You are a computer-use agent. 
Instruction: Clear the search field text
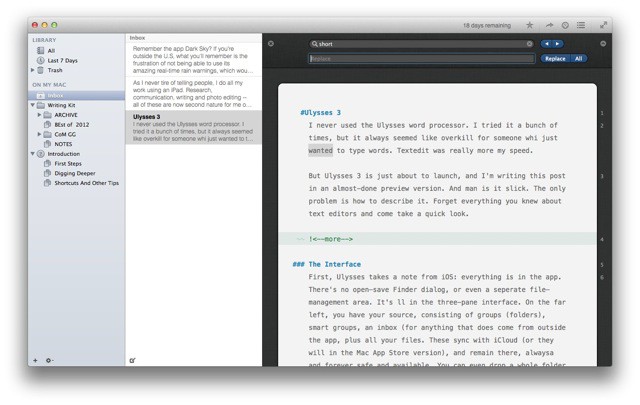click(x=529, y=44)
